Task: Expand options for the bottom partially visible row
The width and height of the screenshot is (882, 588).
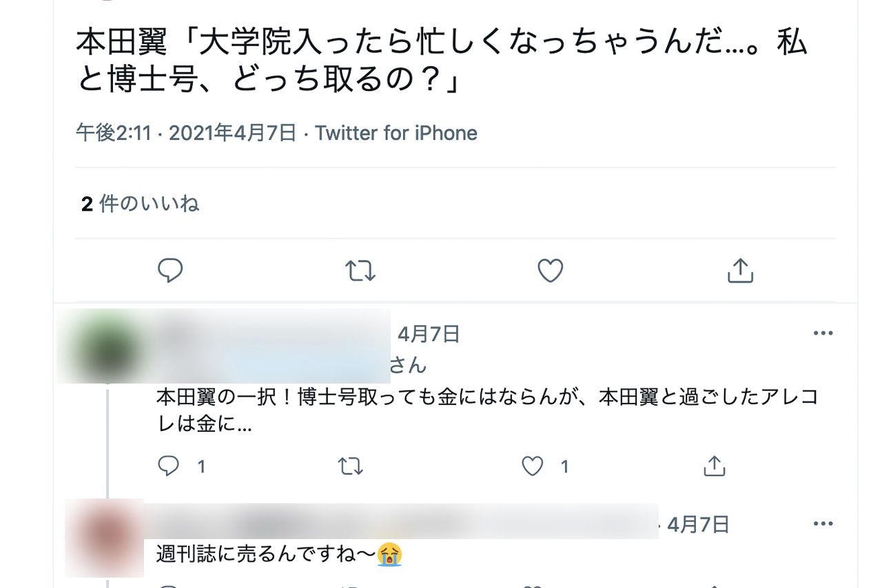Action: click(823, 523)
